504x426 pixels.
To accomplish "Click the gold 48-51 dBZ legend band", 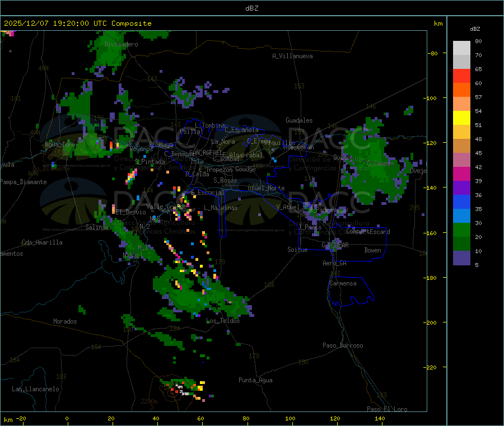I will coord(461,132).
